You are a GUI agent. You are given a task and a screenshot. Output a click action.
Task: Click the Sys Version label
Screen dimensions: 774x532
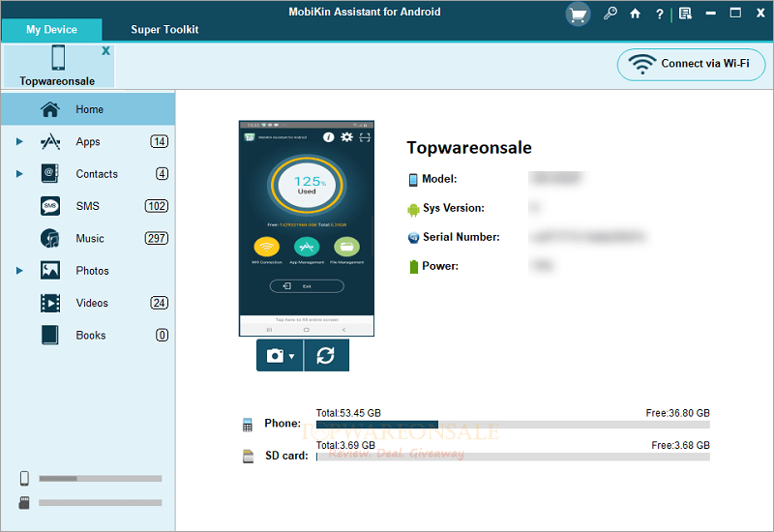pos(453,208)
